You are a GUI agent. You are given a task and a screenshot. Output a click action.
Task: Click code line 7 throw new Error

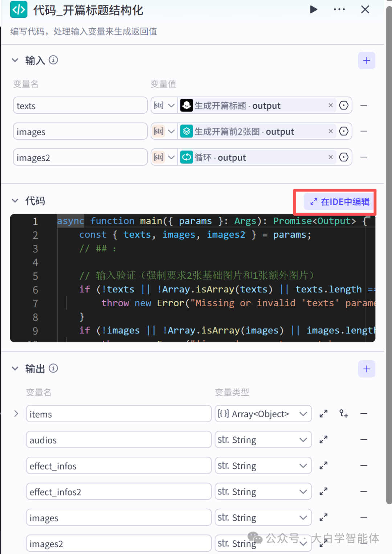[238, 303]
